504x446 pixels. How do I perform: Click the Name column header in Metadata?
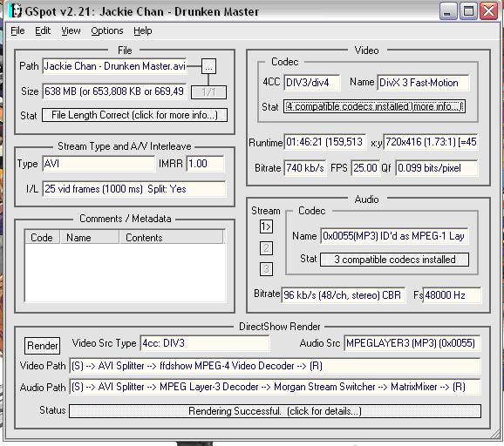point(90,237)
